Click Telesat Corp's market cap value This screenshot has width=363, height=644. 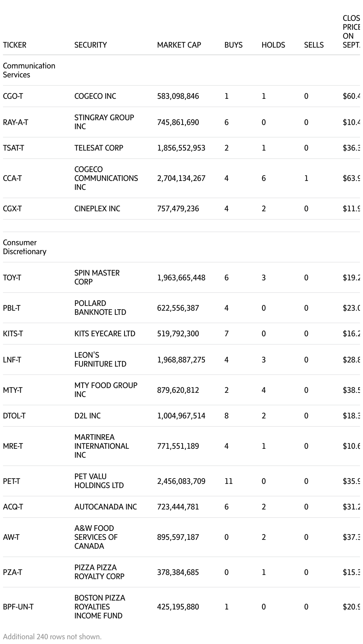tap(181, 148)
